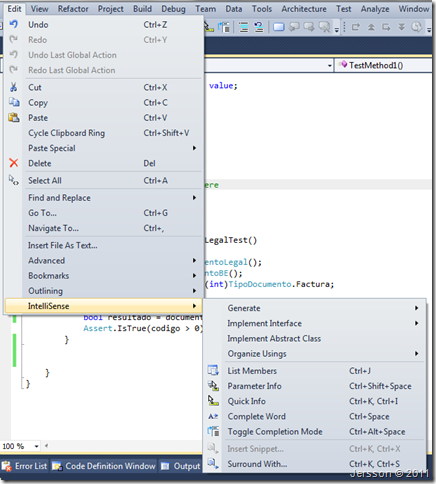Expand the Paste Special submenu
The image size is (436, 484).
click(x=194, y=148)
